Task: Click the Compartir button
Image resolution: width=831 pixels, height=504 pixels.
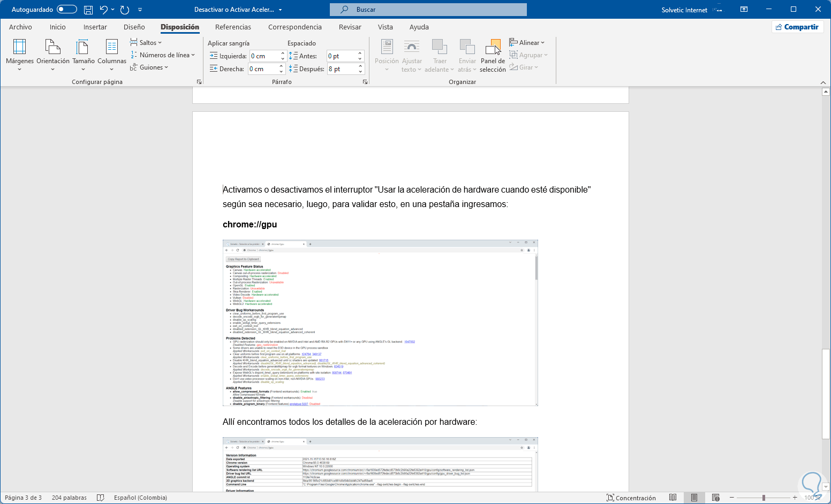Action: point(797,27)
